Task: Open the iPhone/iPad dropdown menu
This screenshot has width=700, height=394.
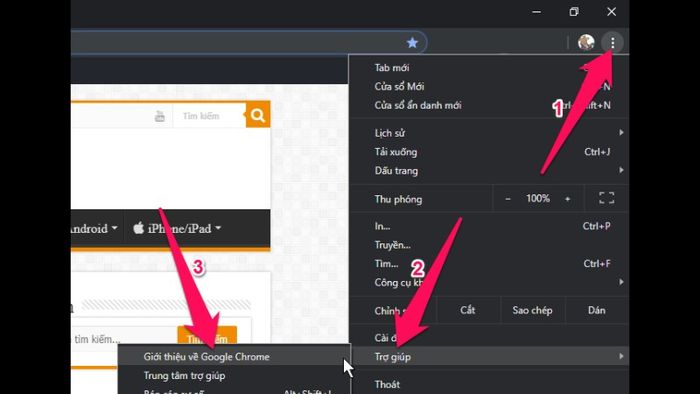Action: (x=177, y=228)
